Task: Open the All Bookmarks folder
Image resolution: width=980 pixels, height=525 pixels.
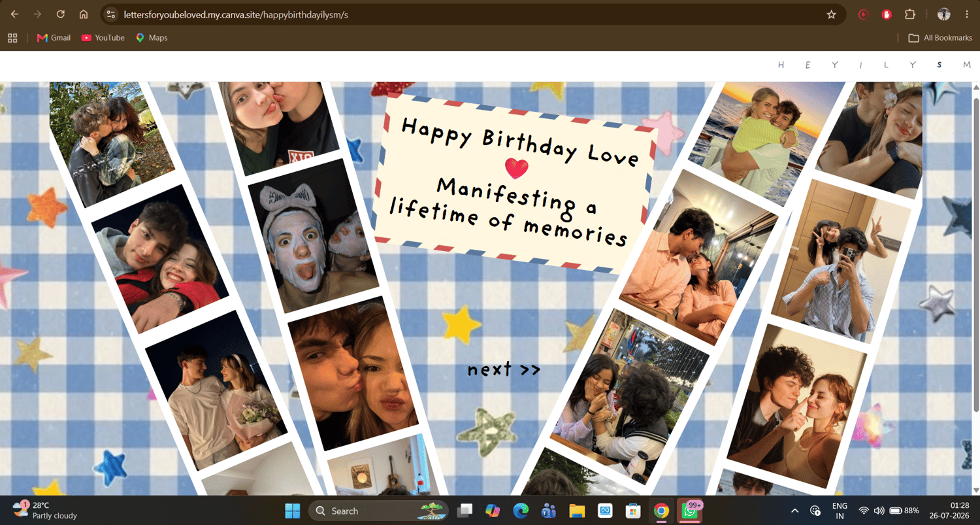Action: pyautogui.click(x=940, y=38)
